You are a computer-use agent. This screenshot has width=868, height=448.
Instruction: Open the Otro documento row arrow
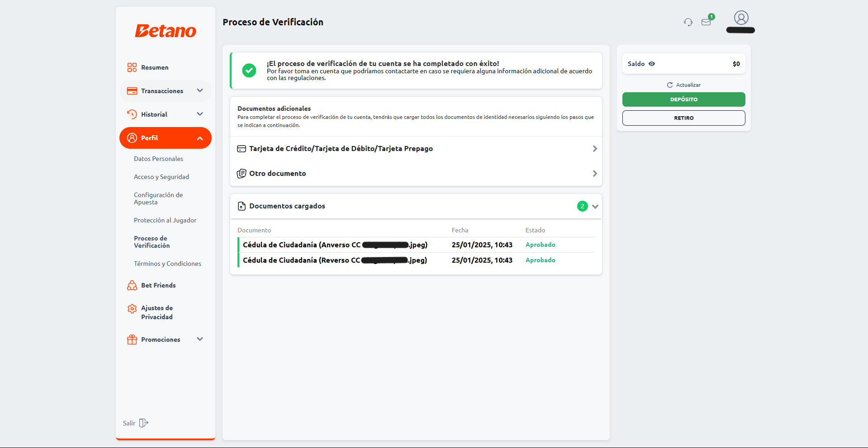click(x=595, y=174)
